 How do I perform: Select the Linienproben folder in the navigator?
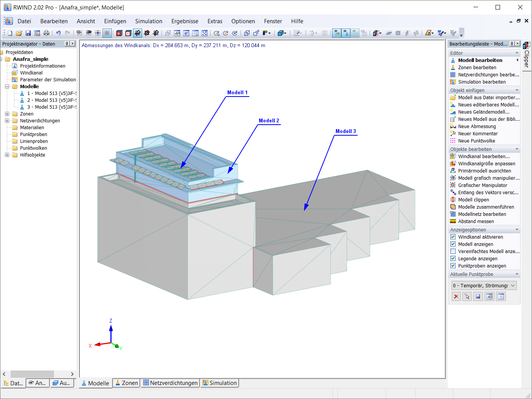(x=34, y=141)
